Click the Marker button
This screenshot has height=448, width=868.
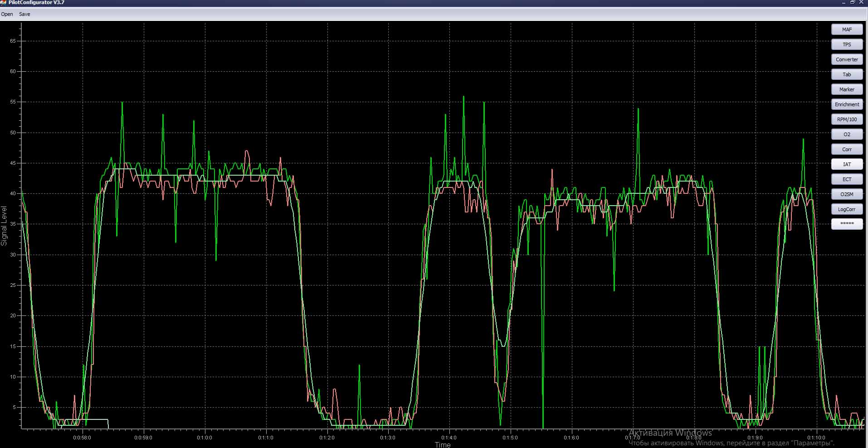click(847, 89)
